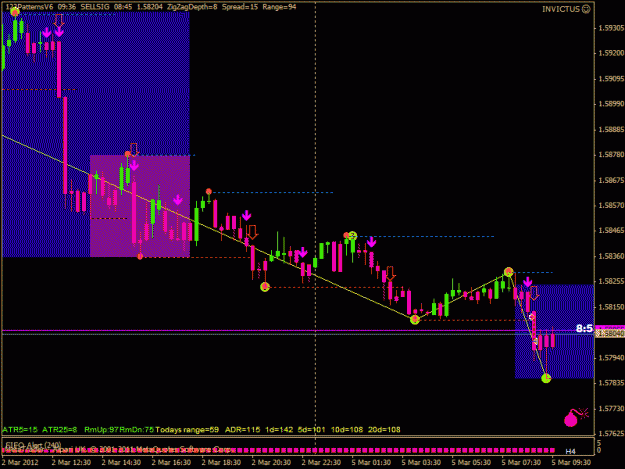Click the FIFO Alert (240) indicator label
The width and height of the screenshot is (625, 469).
(x=33, y=444)
